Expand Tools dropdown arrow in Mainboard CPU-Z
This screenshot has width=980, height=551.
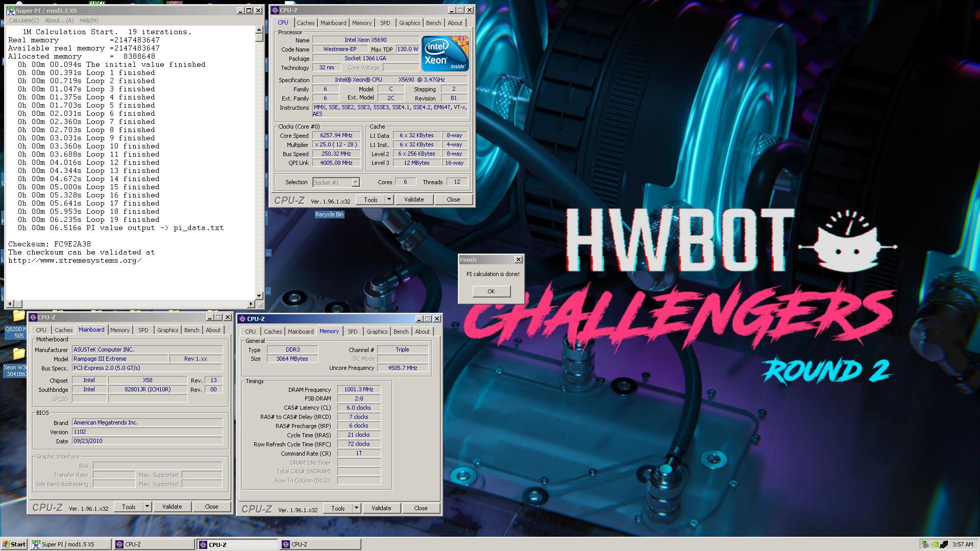click(x=148, y=507)
